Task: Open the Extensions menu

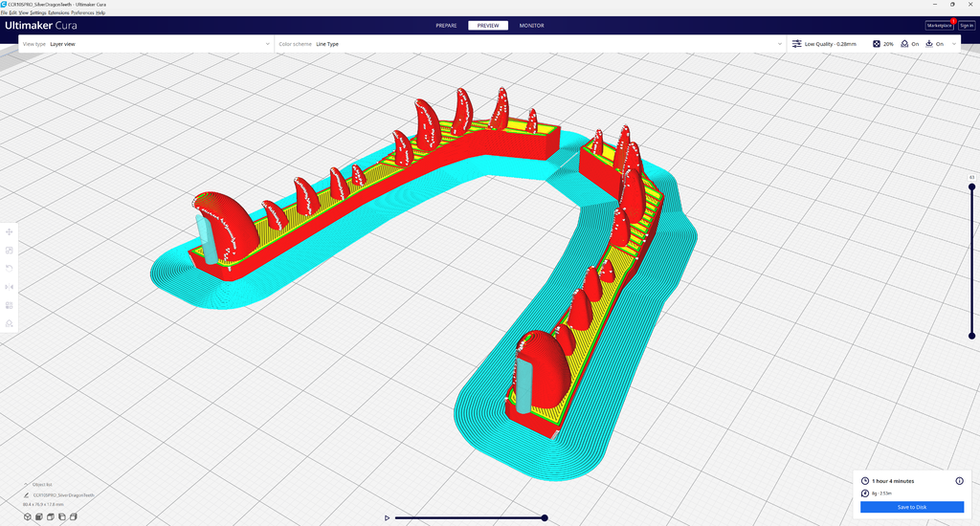Action: click(x=58, y=12)
